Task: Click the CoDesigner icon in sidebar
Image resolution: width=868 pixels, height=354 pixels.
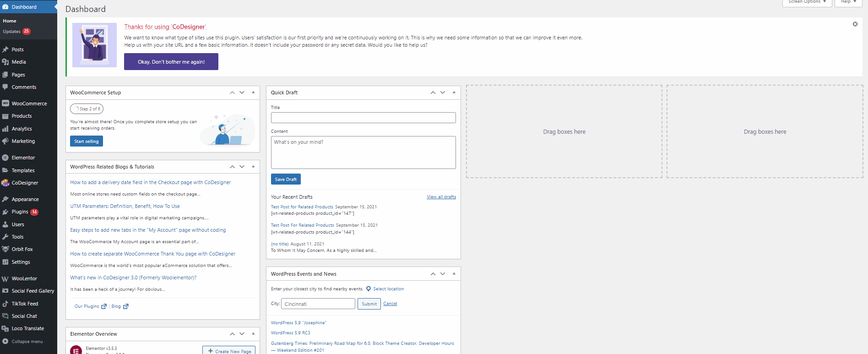Action: 5,183
